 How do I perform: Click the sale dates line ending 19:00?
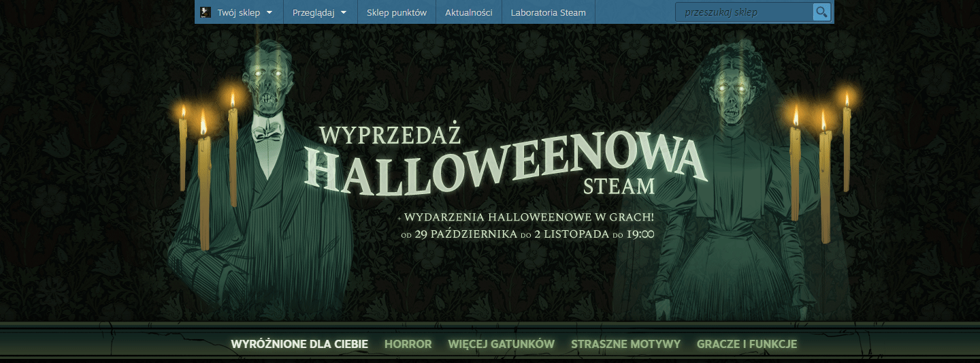coord(527,234)
